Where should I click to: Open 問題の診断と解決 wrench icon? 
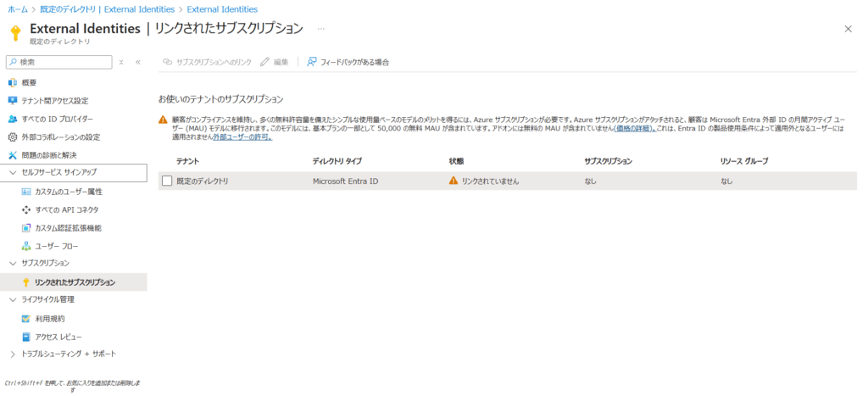pyautogui.click(x=12, y=155)
